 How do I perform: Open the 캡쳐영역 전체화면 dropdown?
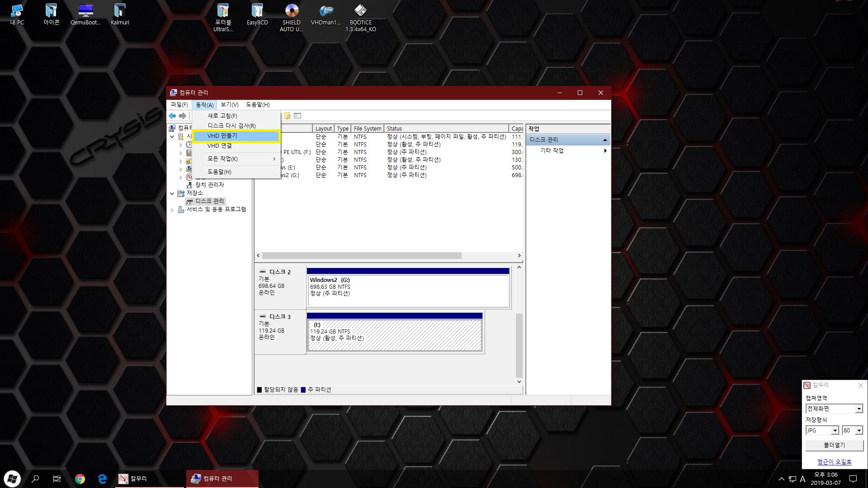(x=834, y=408)
